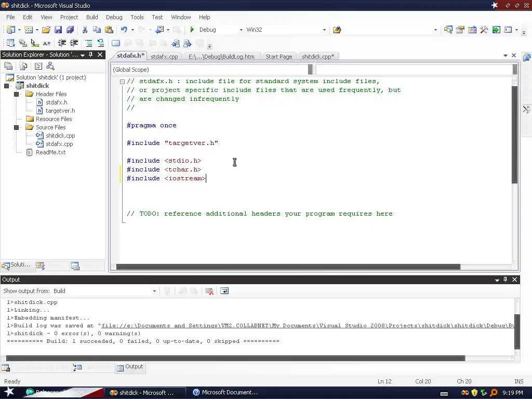This screenshot has width=532, height=399.
Task: Click the Add New Item toolbar icon
Action: (x=29, y=30)
